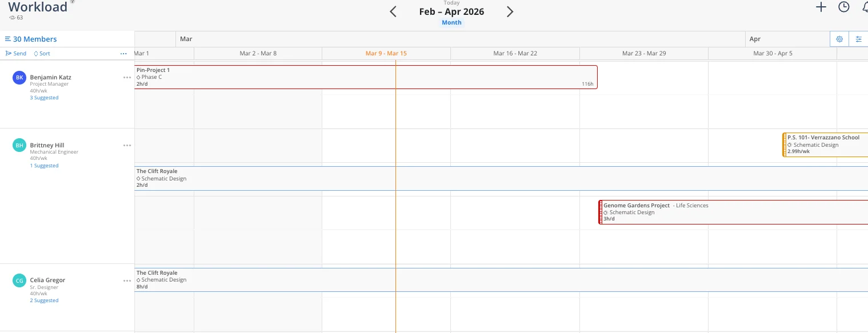Click Benjamin Katz's 3 Suggested link
Viewport: 868px width, 333px height.
point(44,98)
